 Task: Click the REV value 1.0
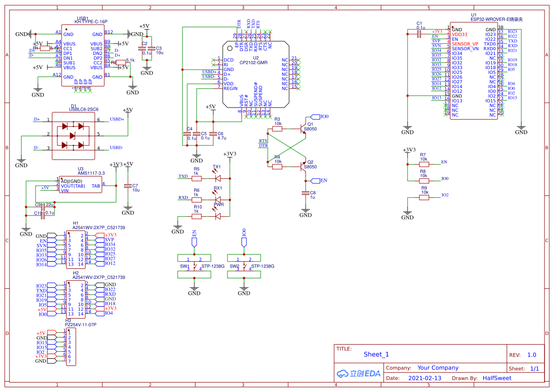532,355
